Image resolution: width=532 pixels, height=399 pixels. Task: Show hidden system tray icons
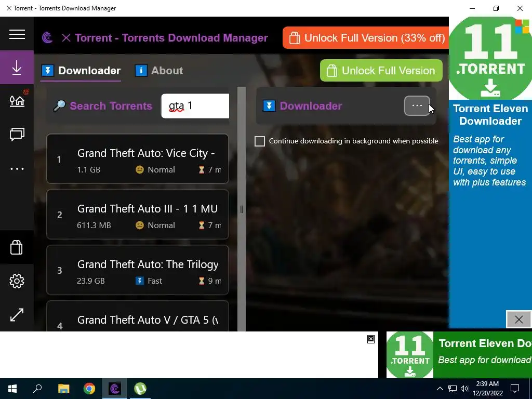point(440,389)
